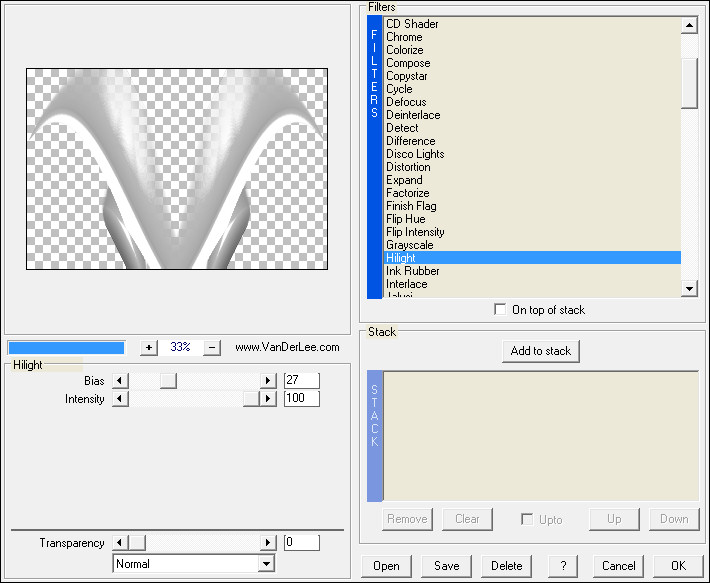Click the zoom in plus button

[149, 347]
